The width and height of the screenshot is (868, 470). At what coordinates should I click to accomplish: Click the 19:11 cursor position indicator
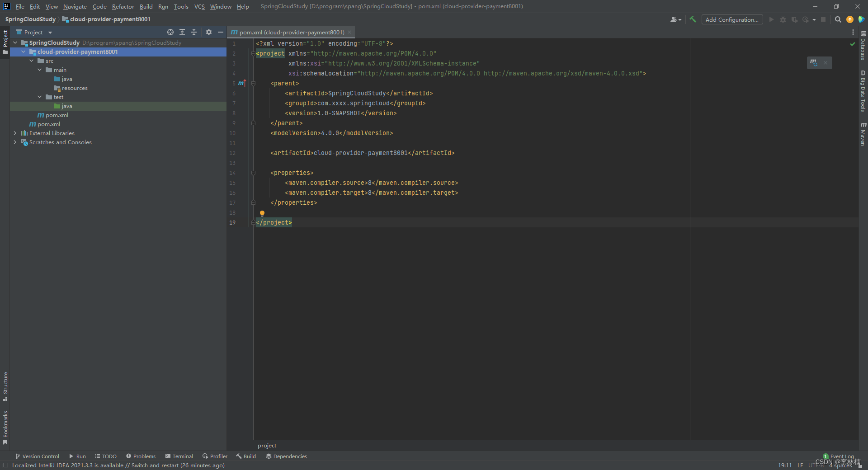[x=785, y=465]
